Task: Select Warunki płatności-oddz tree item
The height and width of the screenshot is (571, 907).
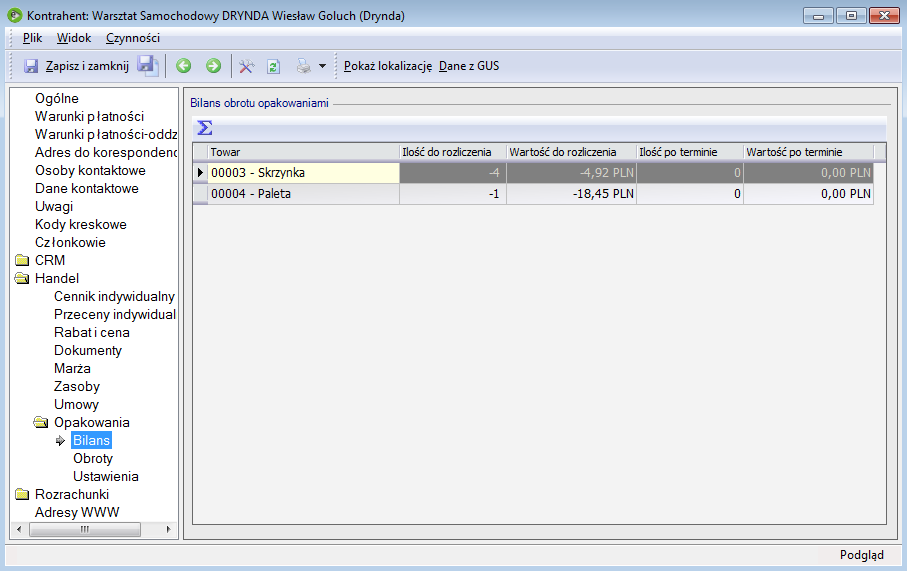Action: [106, 134]
